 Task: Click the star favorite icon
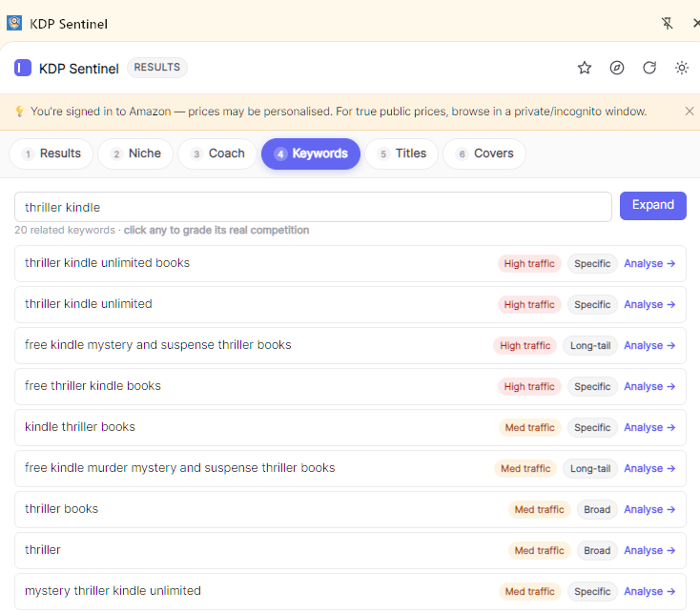[585, 68]
